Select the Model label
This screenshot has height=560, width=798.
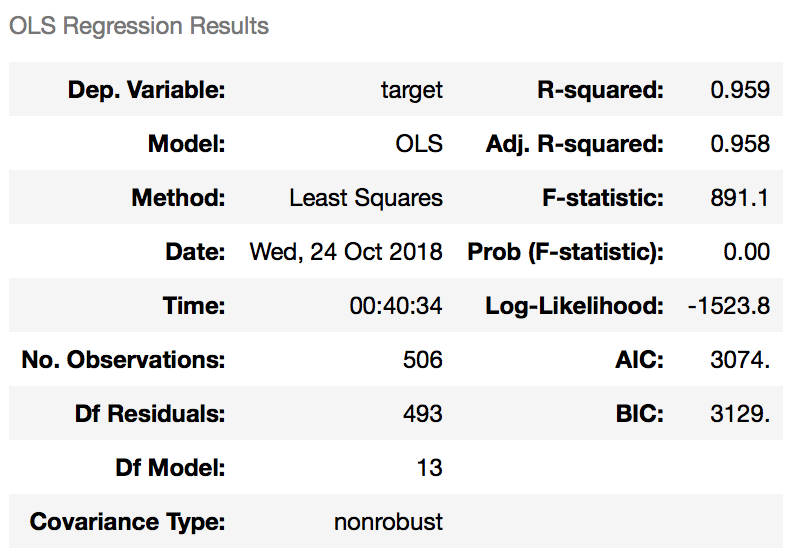click(186, 144)
